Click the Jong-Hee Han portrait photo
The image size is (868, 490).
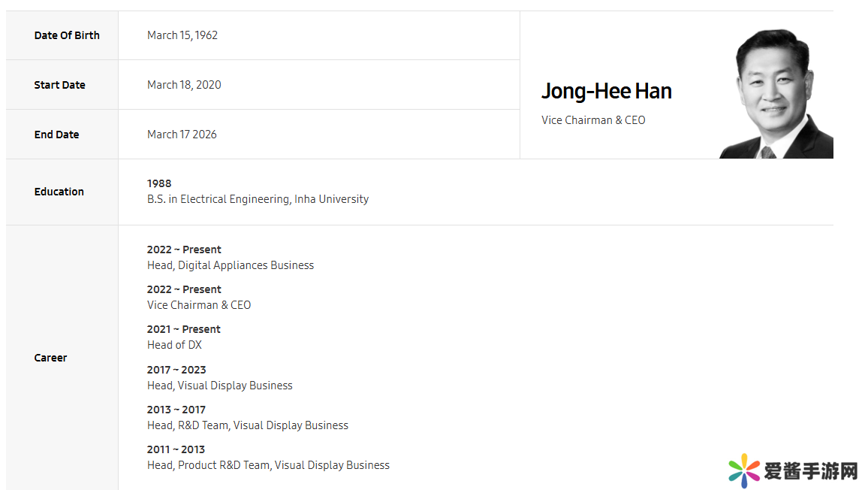[775, 93]
